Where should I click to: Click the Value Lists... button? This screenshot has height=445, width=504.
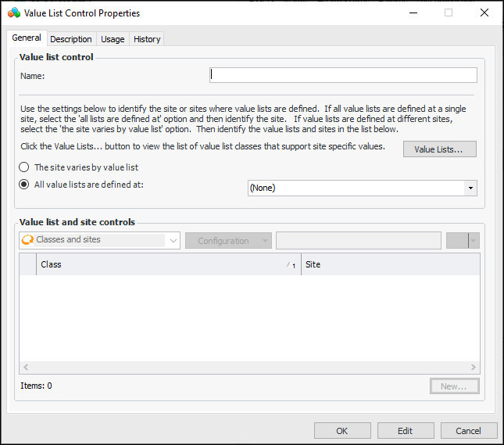[439, 149]
